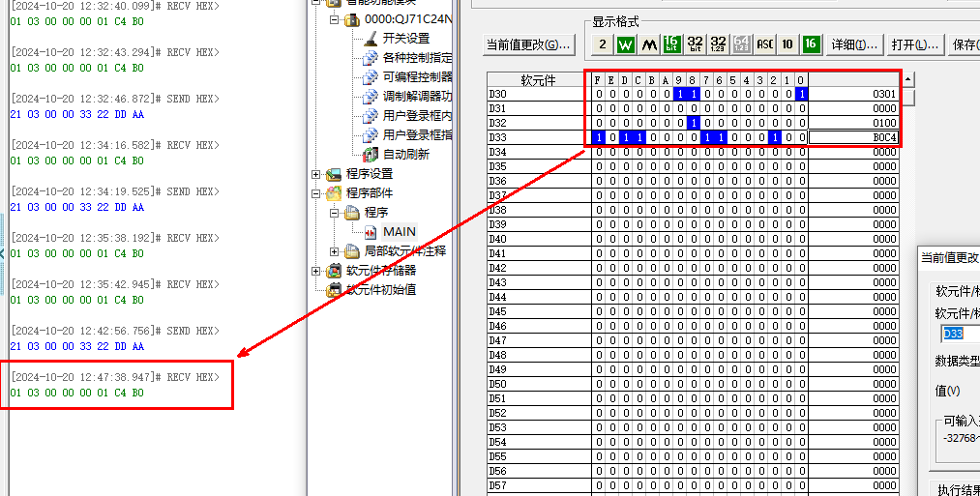Click the 当前值更改(G)... button
Screen dimensions: 980x496
point(528,44)
